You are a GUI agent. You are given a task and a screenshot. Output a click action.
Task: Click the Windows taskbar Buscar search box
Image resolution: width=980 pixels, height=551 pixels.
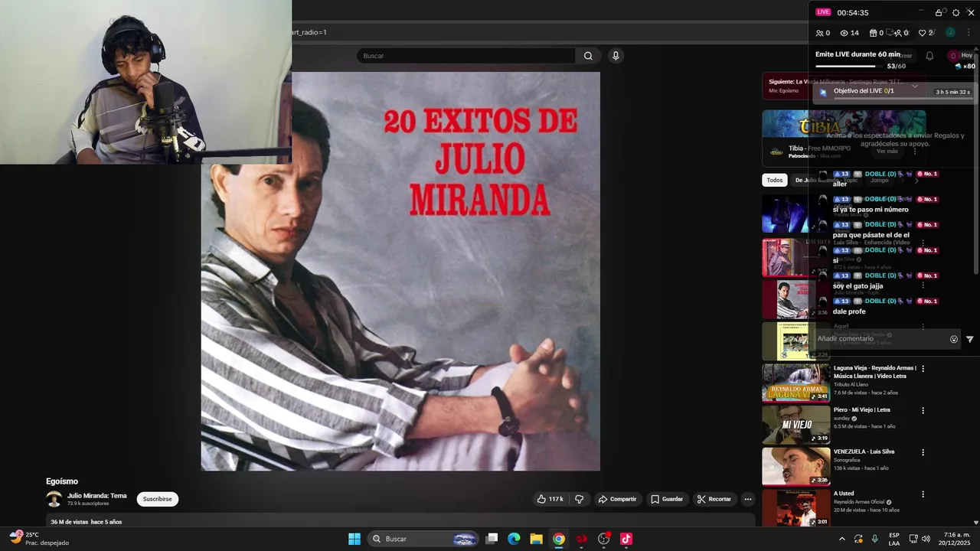423,539
